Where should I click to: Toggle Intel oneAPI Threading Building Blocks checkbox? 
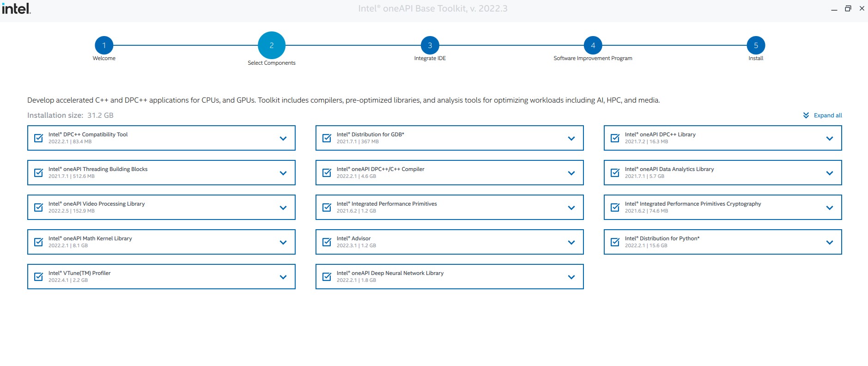[x=39, y=173]
